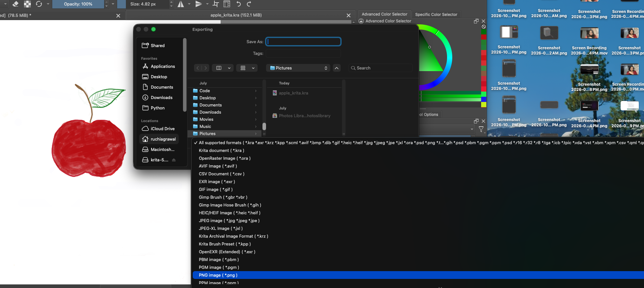Image resolution: width=644 pixels, height=288 pixels.
Task: Select Applications in the Favorites sidebar
Action: (159, 66)
